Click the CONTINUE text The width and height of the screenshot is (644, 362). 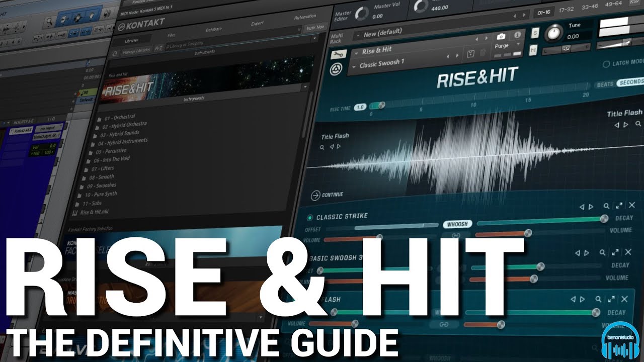pos(333,195)
